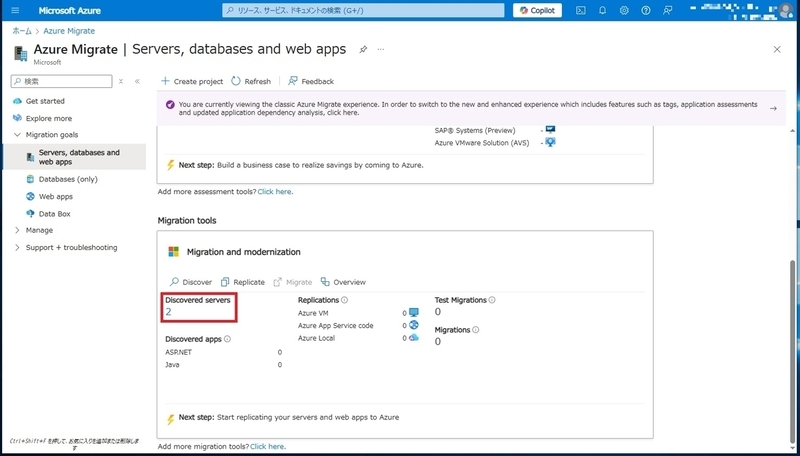Screen dimensions: 800x456
Task: Open Web apps sidebar item
Action: 56,196
